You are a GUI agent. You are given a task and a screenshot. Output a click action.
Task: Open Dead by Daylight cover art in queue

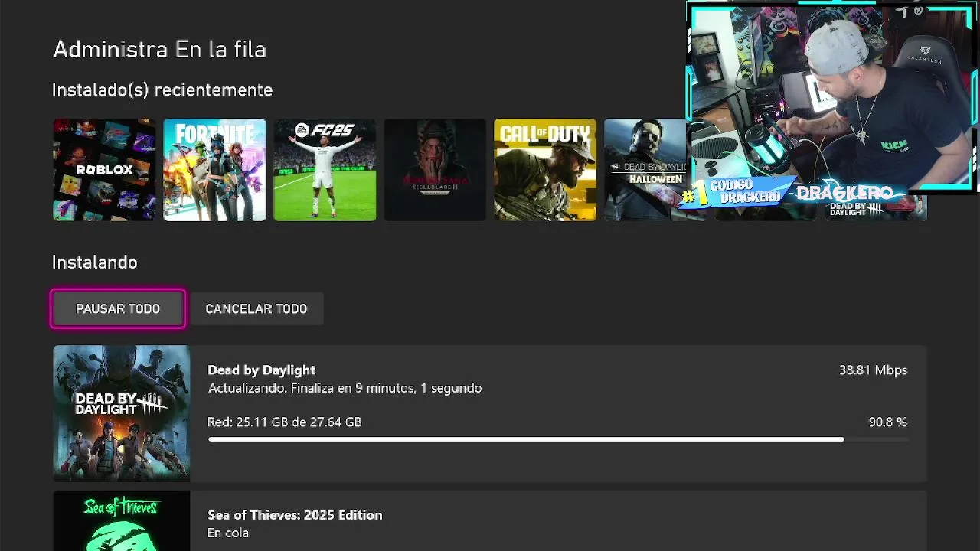pos(121,413)
